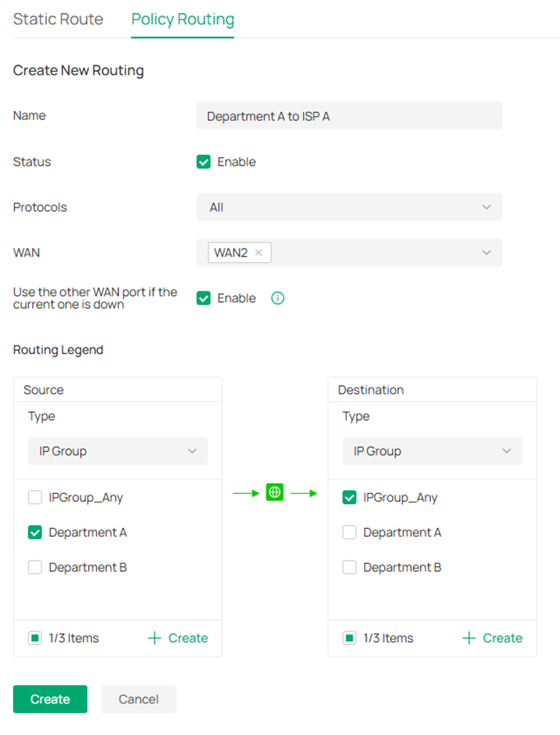
Task: Click the green Create button at the bottom
Action: tap(50, 699)
